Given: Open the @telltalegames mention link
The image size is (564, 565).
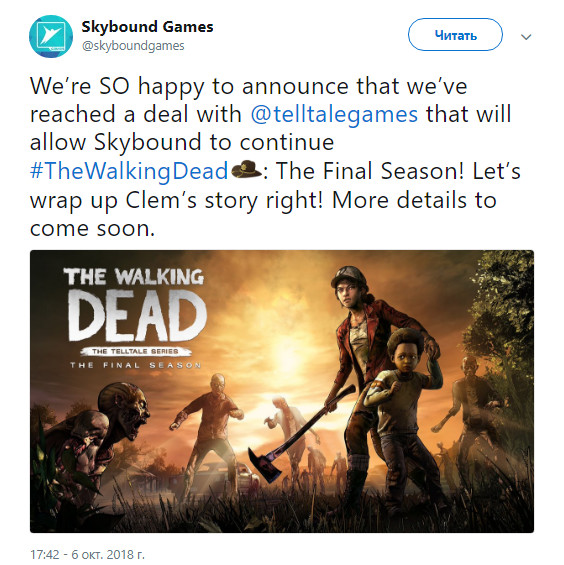Looking at the screenshot, I should 334,114.
